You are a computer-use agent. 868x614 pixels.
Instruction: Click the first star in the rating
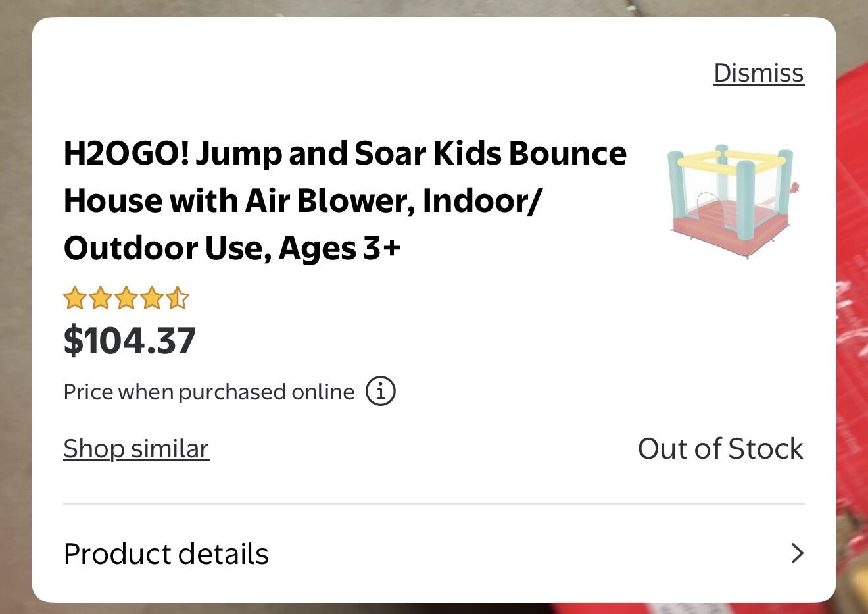point(74,299)
